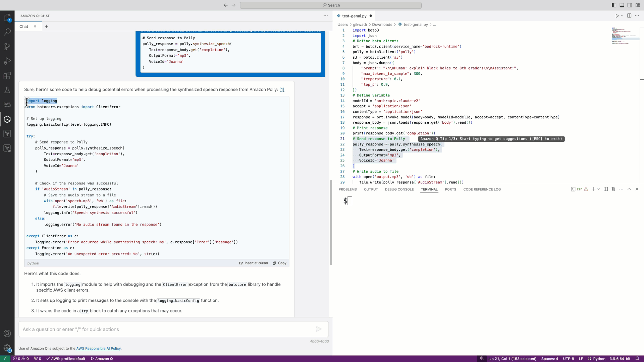The width and height of the screenshot is (644, 362).
Task: Toggle the panel visibility icon
Action: click(622, 5)
